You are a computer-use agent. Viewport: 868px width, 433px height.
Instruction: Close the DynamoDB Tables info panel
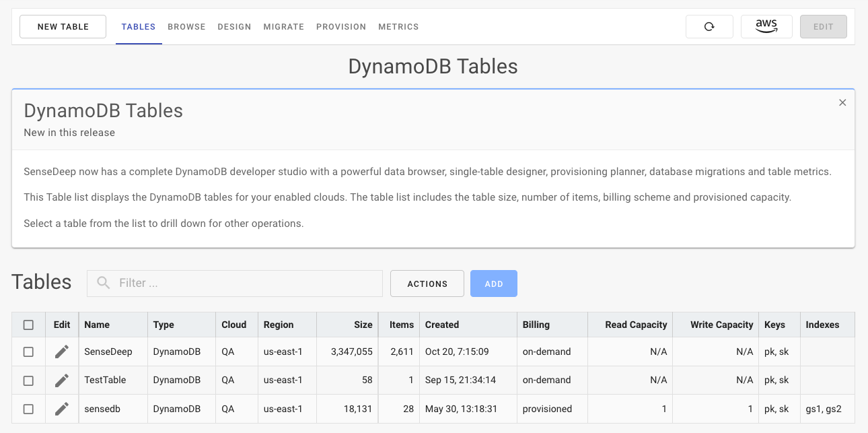point(842,102)
